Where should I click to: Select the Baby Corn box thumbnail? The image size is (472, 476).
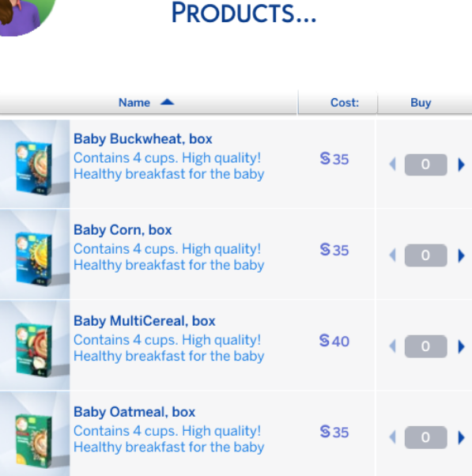pyautogui.click(x=35, y=255)
